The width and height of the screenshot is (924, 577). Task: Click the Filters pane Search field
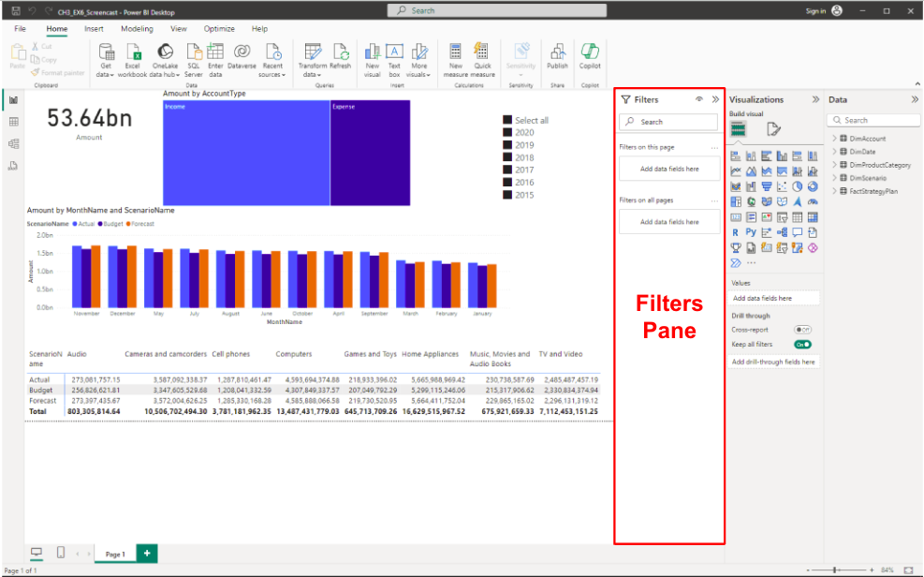668,122
